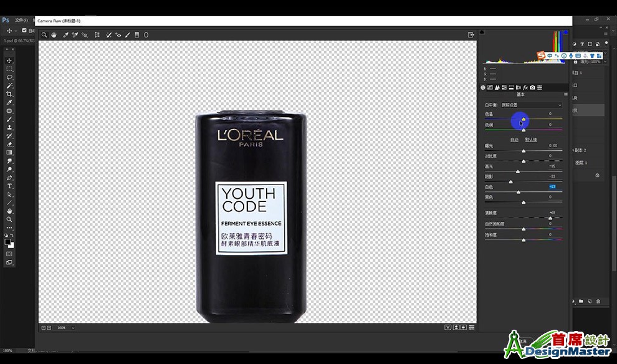The width and height of the screenshot is (617, 364).
Task: Click the Default tone link
Action: (531, 140)
